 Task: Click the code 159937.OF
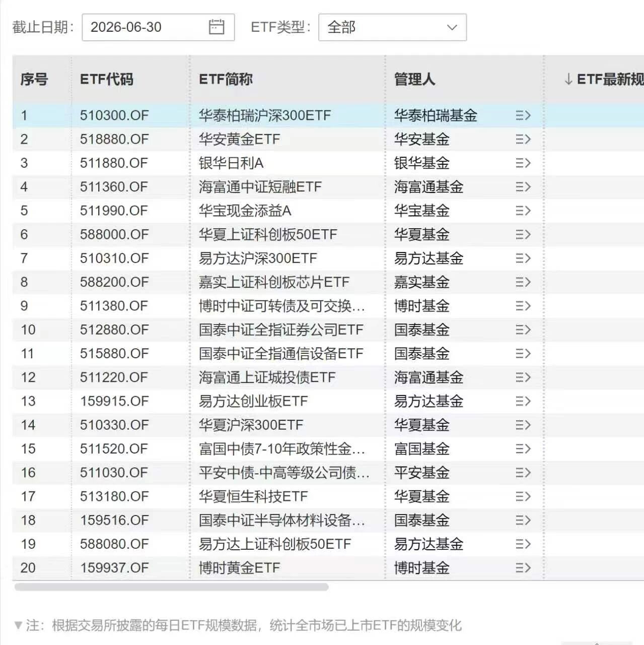[114, 568]
